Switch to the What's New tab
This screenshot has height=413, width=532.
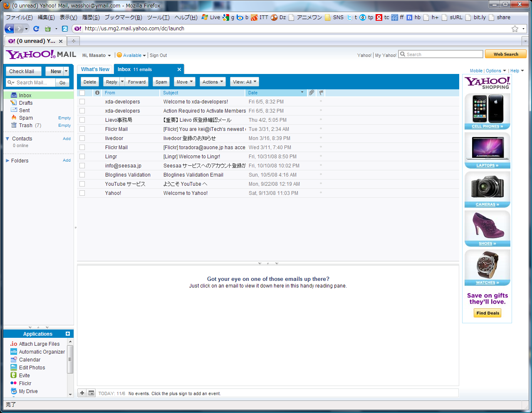[x=95, y=69]
